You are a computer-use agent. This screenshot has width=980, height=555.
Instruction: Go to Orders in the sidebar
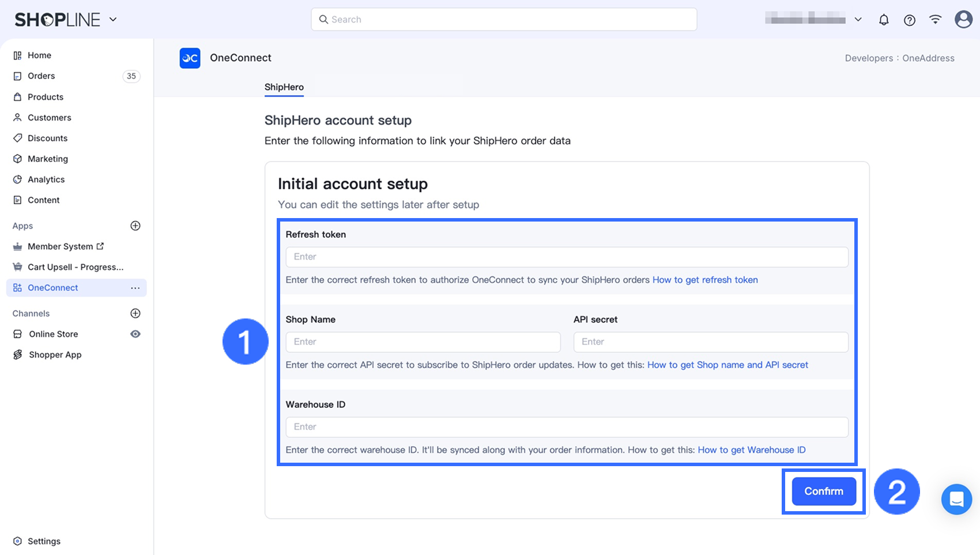coord(42,76)
